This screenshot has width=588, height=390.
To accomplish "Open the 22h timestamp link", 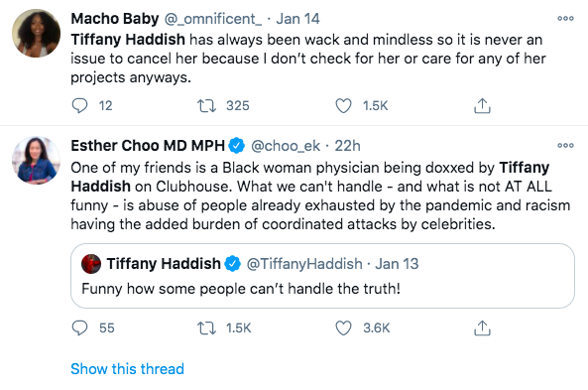I will tap(347, 146).
